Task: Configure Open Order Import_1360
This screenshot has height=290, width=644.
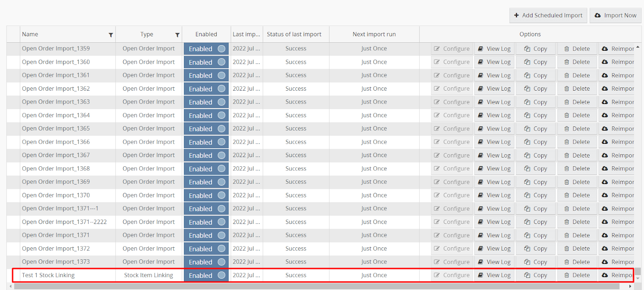Action: [452, 62]
